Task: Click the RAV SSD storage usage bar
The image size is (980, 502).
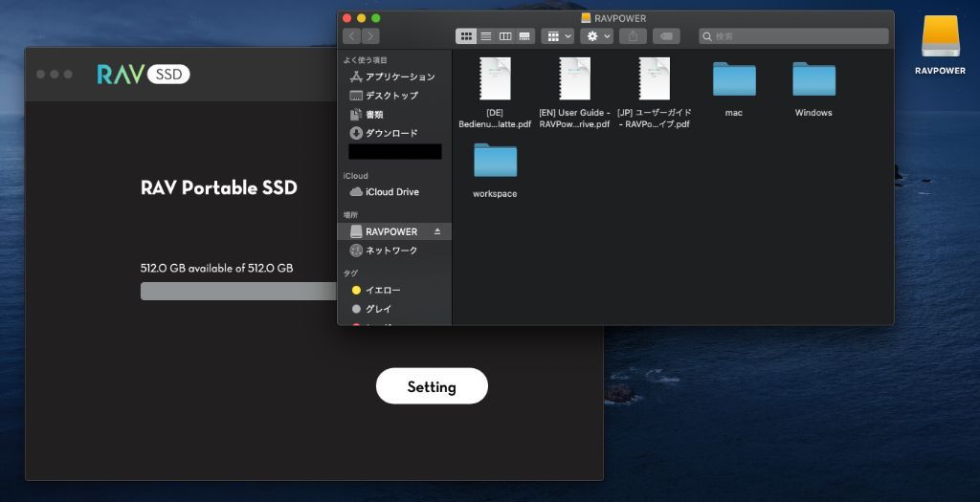Action: 238,291
